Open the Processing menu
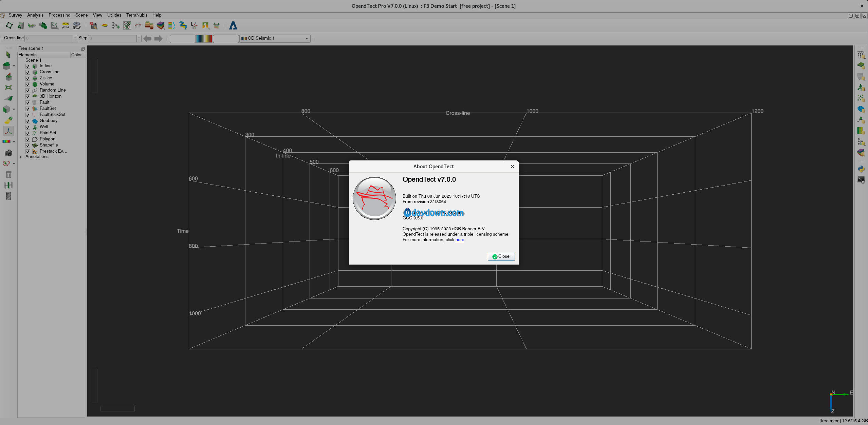 tap(59, 15)
